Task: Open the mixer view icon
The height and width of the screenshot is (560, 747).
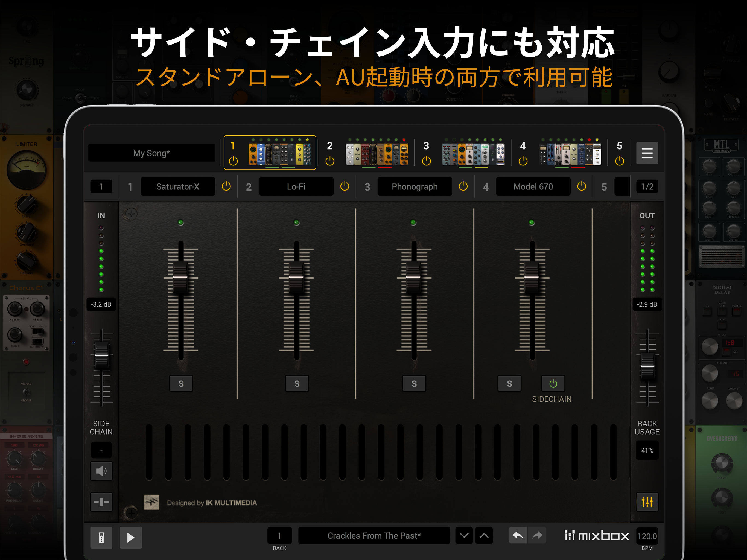Action: click(x=647, y=502)
